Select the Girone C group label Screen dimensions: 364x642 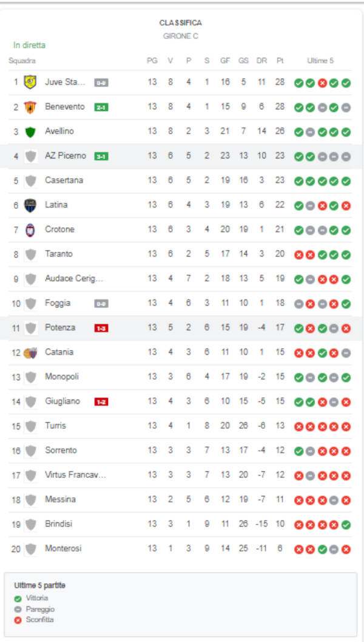click(x=181, y=36)
